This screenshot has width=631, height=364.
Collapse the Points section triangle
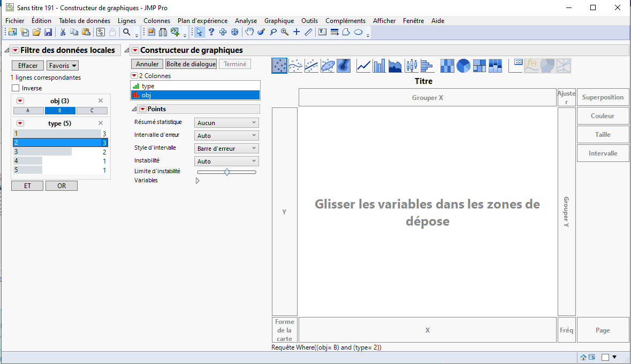coord(134,109)
